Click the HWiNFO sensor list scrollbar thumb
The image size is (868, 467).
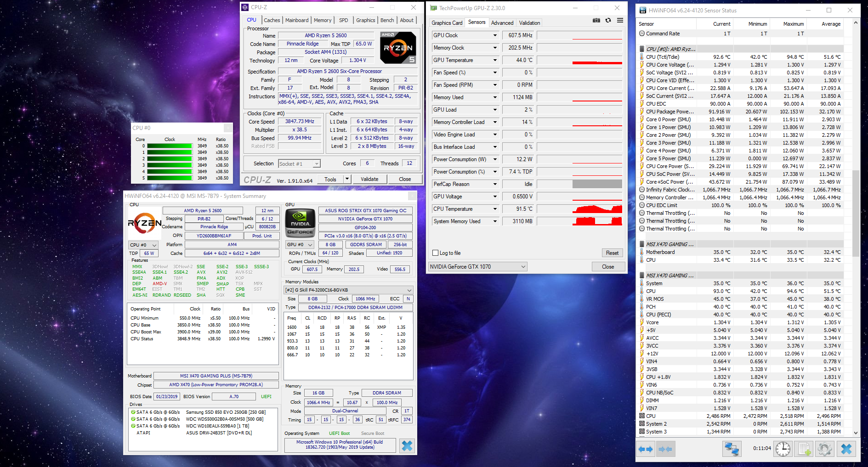click(855, 214)
